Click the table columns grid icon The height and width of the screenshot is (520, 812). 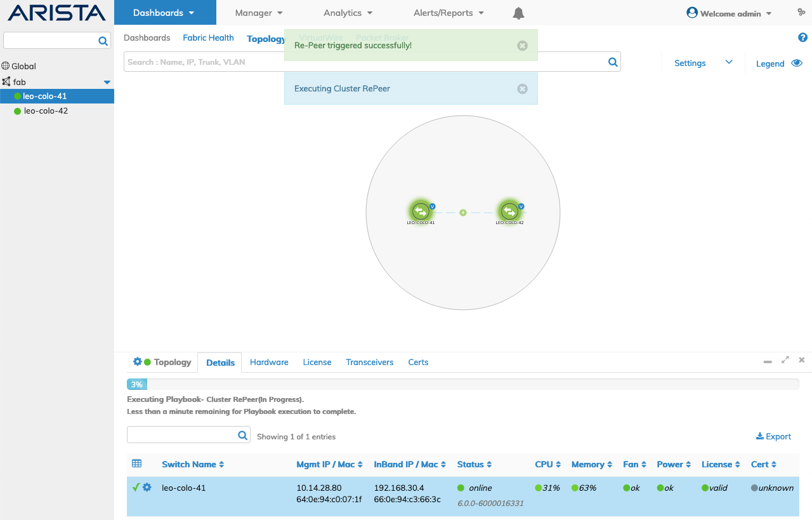[136, 463]
